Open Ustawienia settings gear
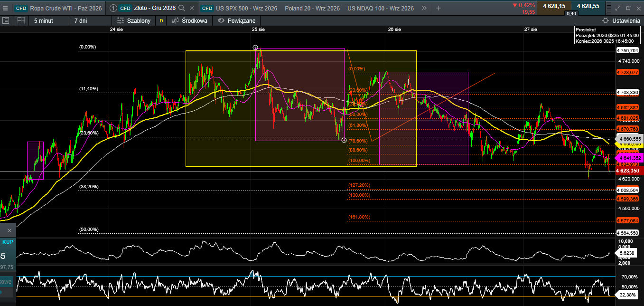Screen dimensions: 644x306 [621, 20]
